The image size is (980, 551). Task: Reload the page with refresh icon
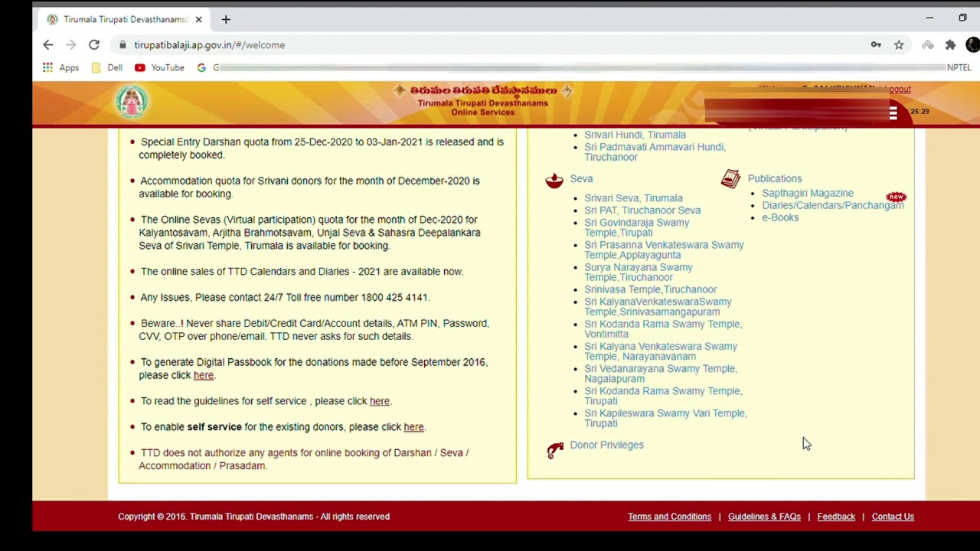coord(94,45)
